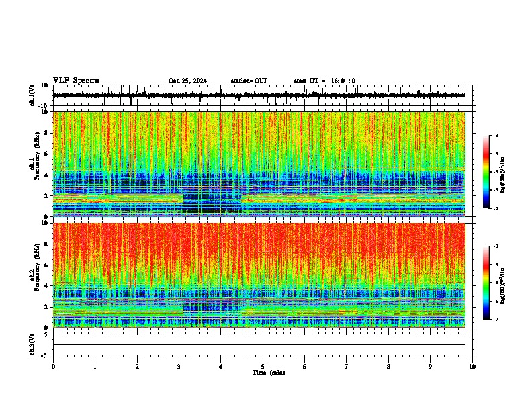Select the date text "Oct. 25, 2024"
The image size is (532, 411).
[187, 81]
